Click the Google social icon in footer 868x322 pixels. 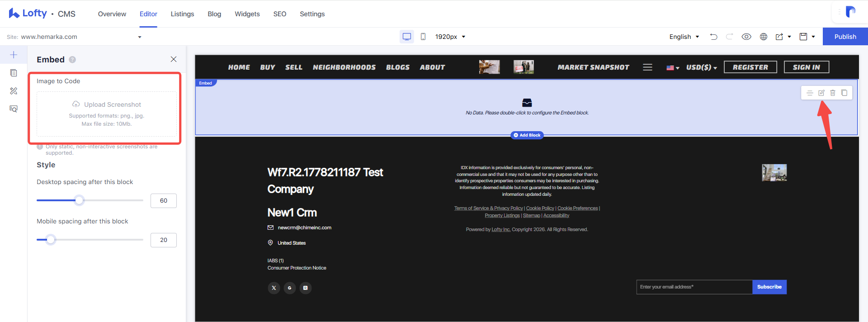click(x=290, y=288)
